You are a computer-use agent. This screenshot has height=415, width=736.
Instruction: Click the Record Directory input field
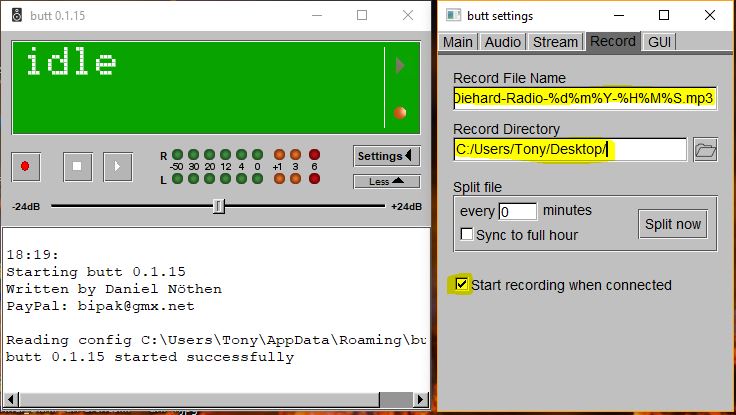570,149
